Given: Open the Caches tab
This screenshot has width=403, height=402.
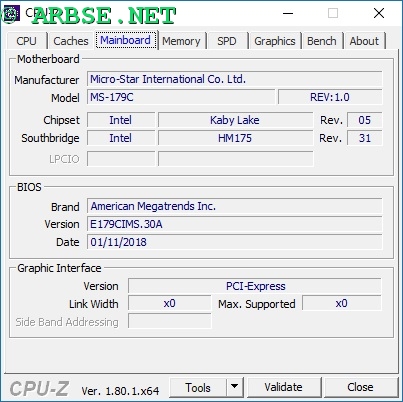Looking at the screenshot, I should pos(71,41).
